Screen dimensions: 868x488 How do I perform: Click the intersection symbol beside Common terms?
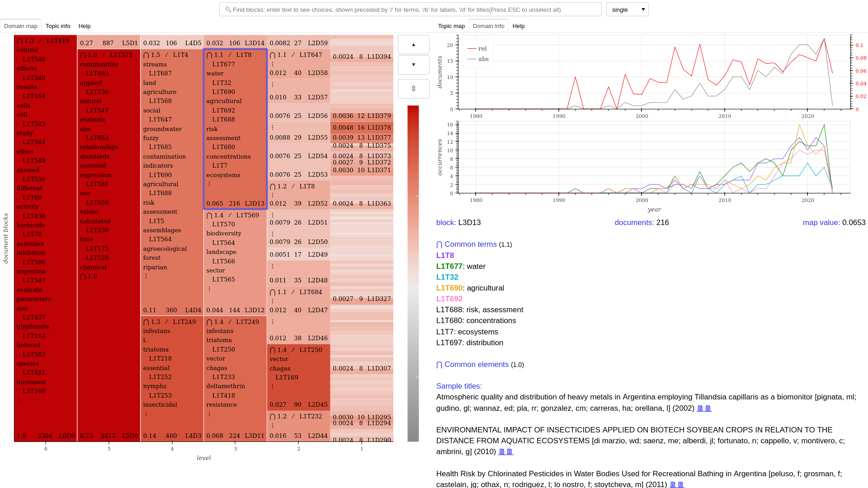[x=439, y=244]
